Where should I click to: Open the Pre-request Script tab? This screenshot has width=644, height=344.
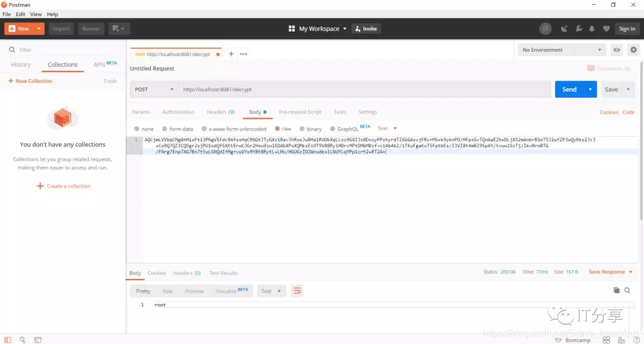tap(300, 112)
